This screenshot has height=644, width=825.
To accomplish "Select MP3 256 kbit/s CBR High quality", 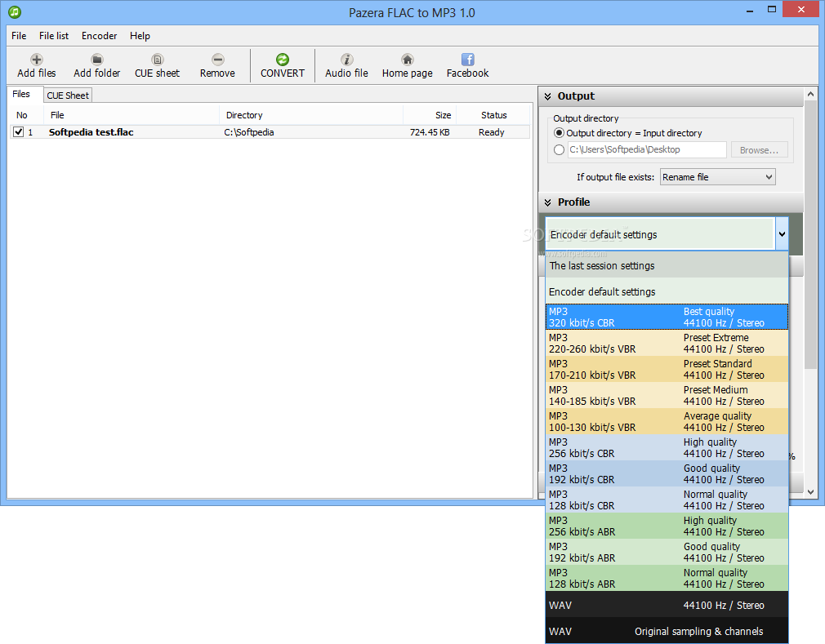I will [667, 447].
